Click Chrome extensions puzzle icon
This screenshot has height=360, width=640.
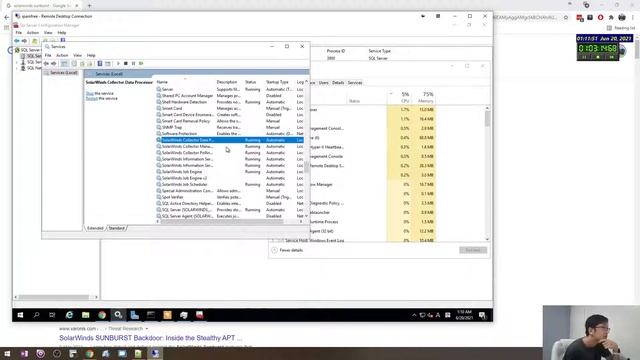pyautogui.click(x=611, y=18)
